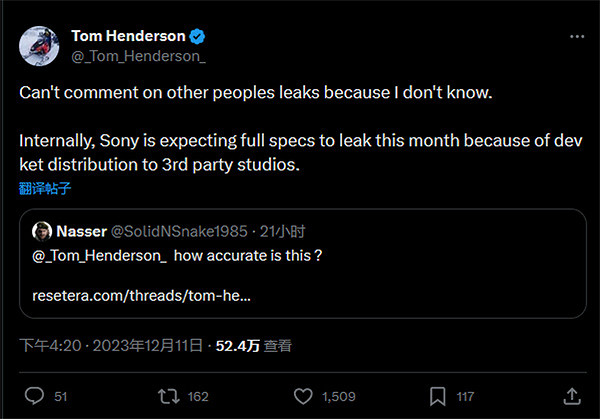Click the translate post link
Screen dimensions: 600x419
[45, 187]
